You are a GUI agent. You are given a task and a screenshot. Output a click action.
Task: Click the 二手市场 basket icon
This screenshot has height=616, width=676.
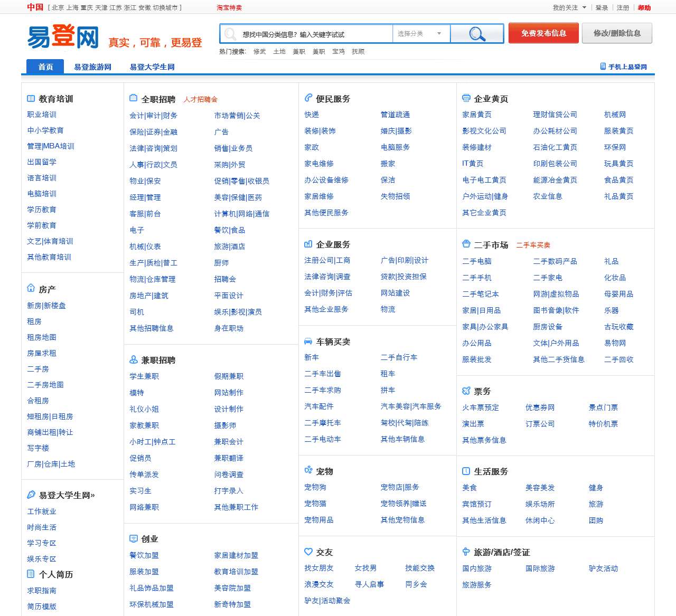point(466,244)
